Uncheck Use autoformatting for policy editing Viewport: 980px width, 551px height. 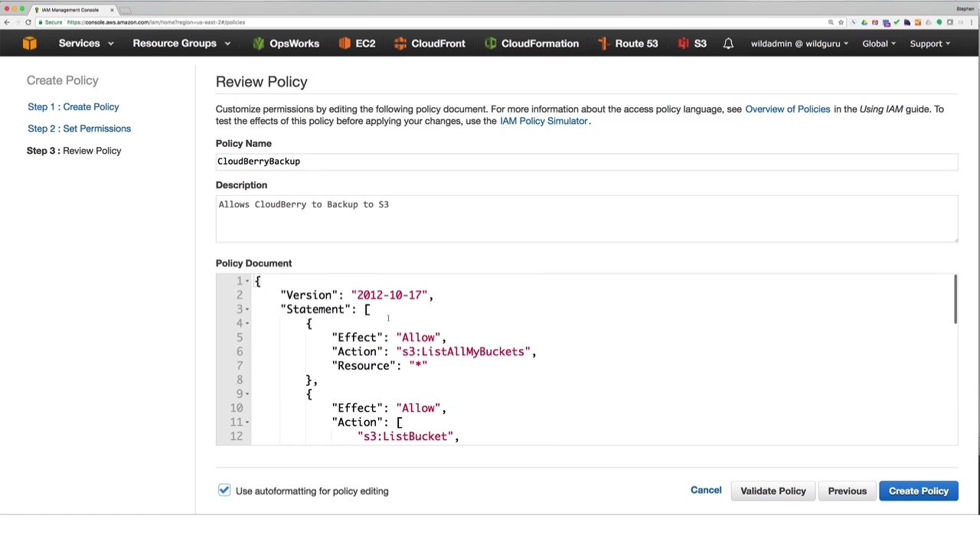point(224,491)
